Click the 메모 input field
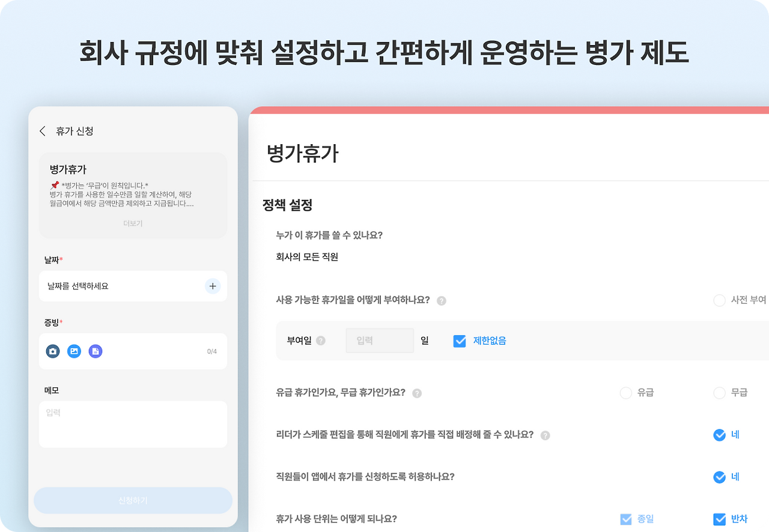This screenshot has height=532, width=769. coord(133,423)
